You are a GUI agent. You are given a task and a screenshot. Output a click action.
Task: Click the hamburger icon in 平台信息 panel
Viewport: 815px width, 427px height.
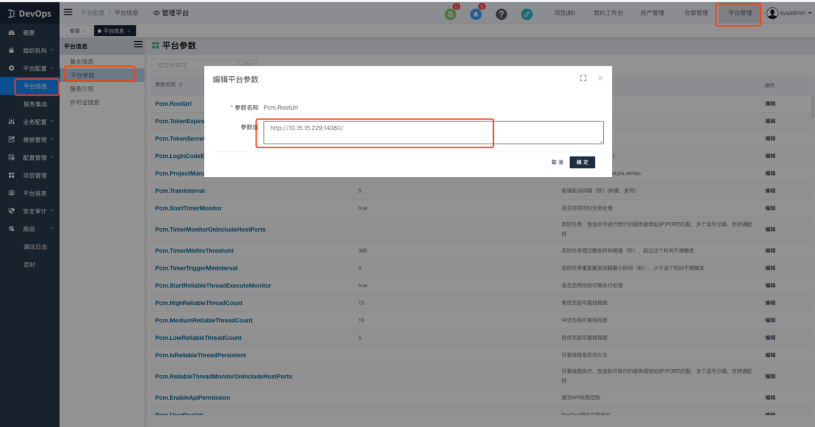[139, 46]
